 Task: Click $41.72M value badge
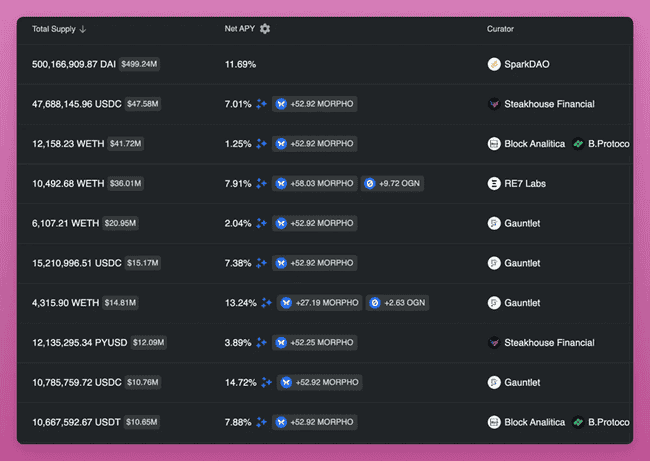pyautogui.click(x=126, y=144)
